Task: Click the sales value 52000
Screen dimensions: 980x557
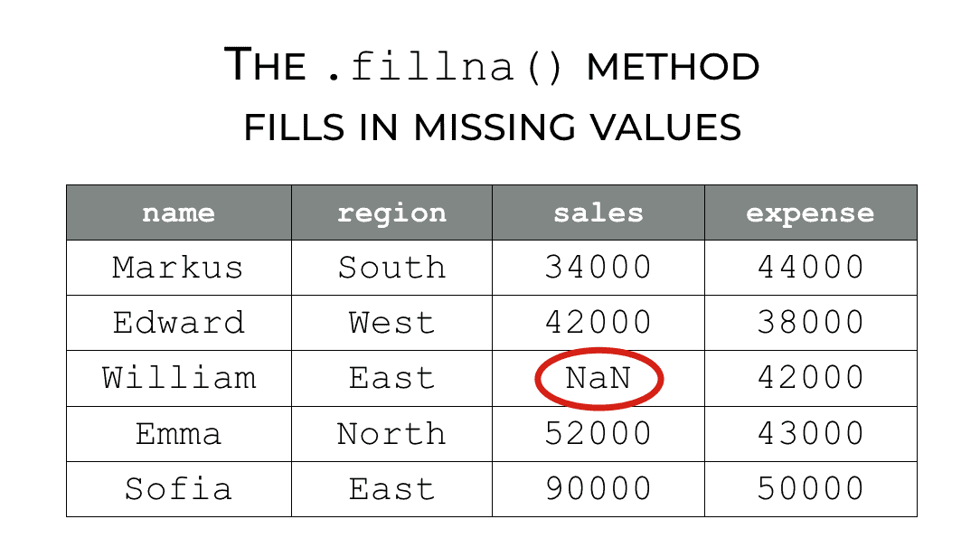Action: (x=598, y=433)
